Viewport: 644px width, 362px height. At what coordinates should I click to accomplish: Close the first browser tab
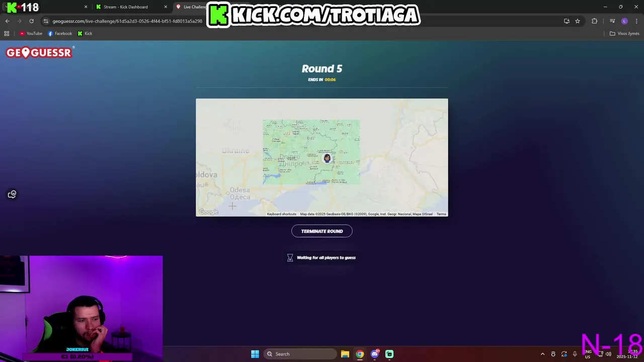click(86, 7)
